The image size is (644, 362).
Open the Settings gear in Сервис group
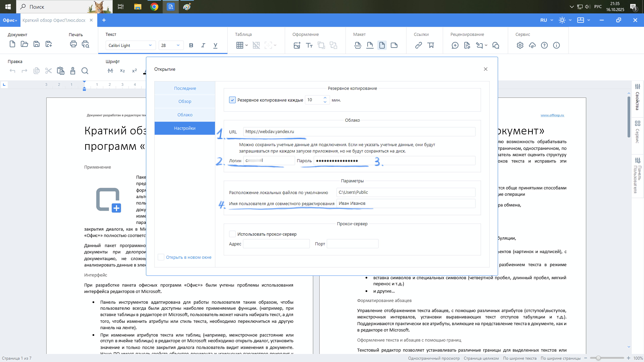point(520,45)
